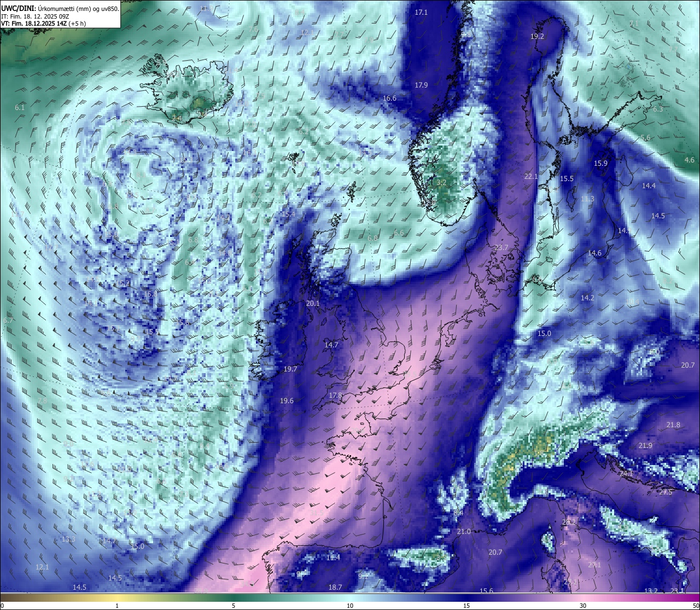Click the 16.6 value label

coord(389,98)
